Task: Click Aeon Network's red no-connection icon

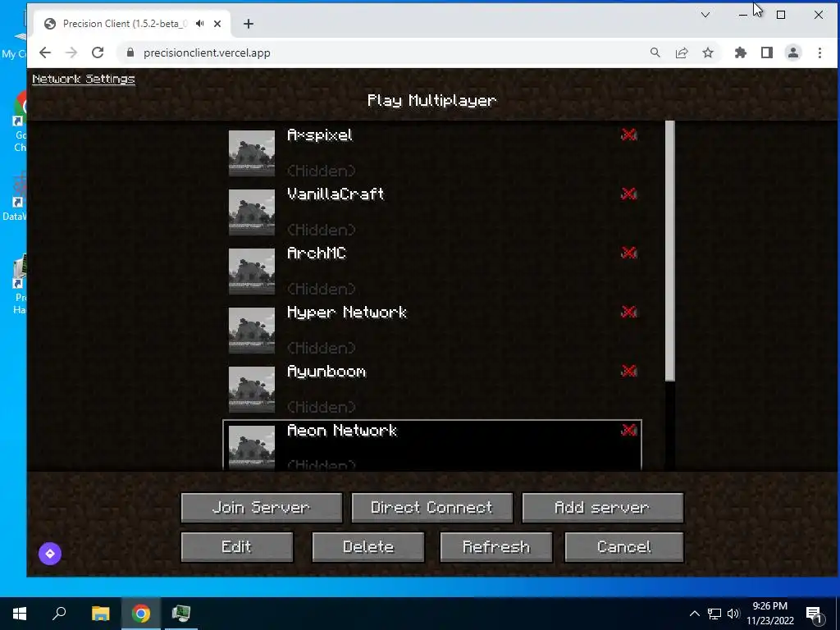Action: pos(629,430)
